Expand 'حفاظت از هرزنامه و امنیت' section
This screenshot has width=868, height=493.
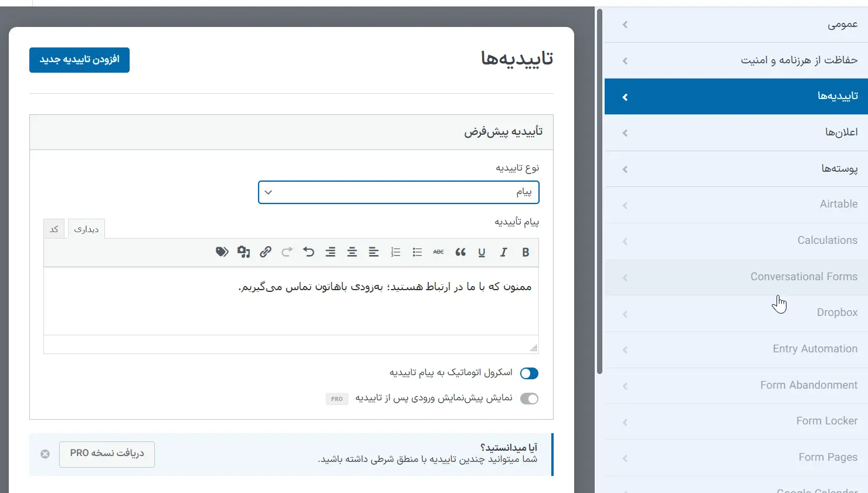click(x=736, y=60)
